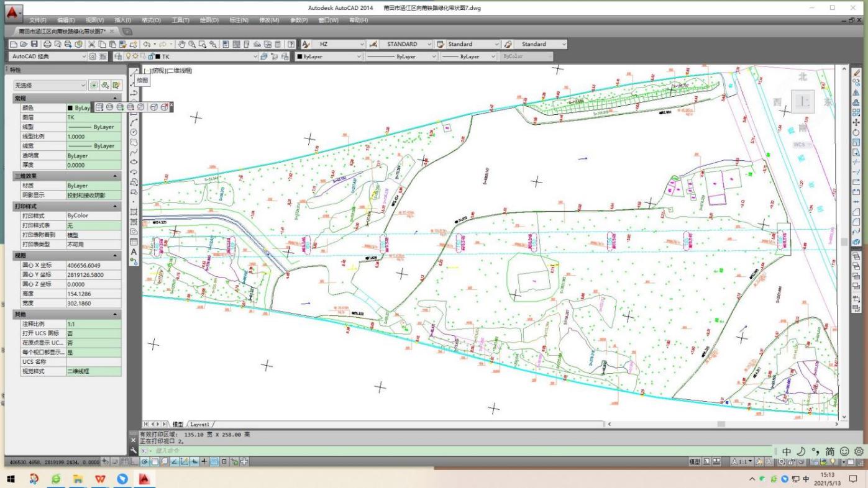This screenshot has height=488, width=868.
Task: Toggle the 模型 model space button in status bar
Action: click(x=695, y=462)
